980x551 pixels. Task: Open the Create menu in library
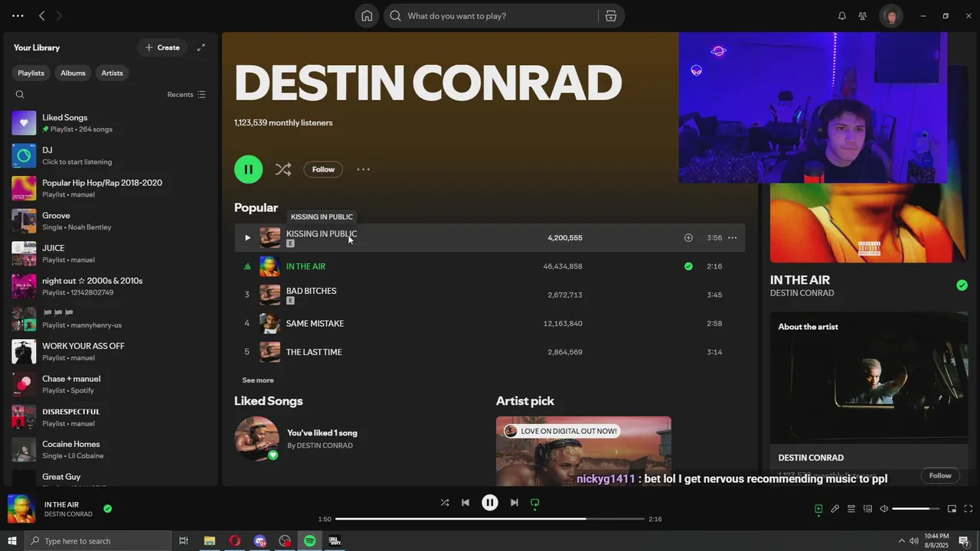pos(162,47)
